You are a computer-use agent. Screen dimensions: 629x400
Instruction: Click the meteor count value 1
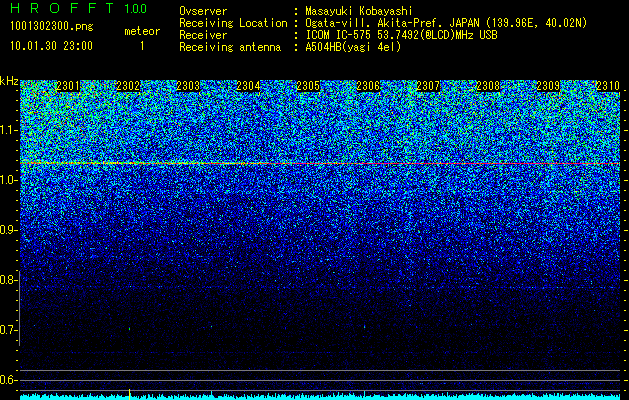tap(142, 46)
